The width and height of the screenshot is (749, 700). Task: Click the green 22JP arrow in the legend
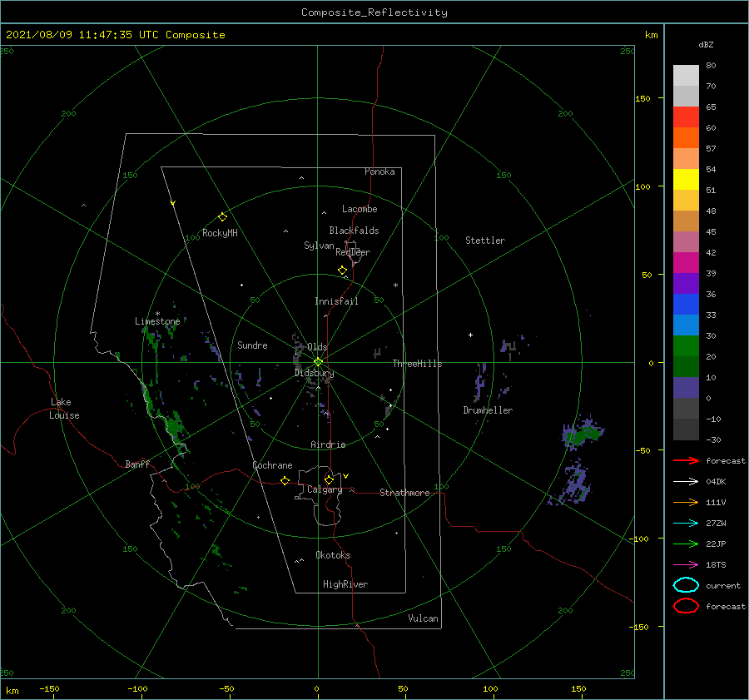pyautogui.click(x=686, y=544)
